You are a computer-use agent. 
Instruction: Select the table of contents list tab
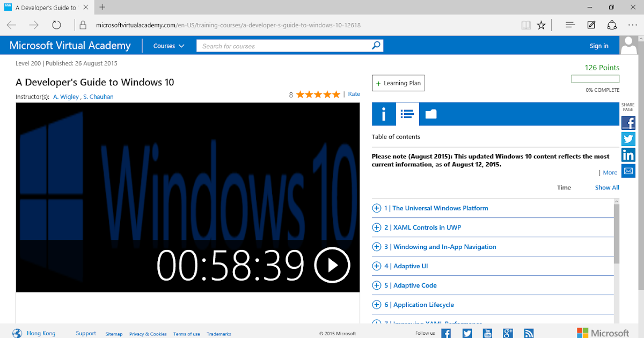click(x=408, y=114)
